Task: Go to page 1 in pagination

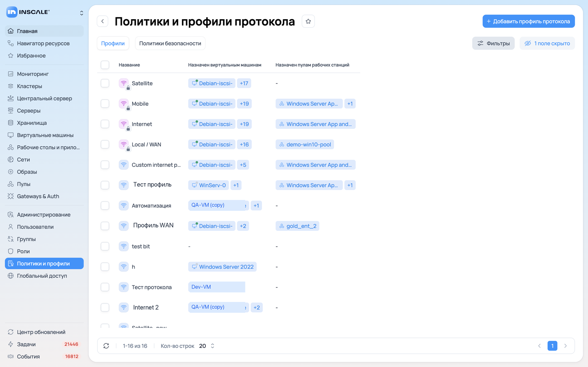Action: coord(552,346)
